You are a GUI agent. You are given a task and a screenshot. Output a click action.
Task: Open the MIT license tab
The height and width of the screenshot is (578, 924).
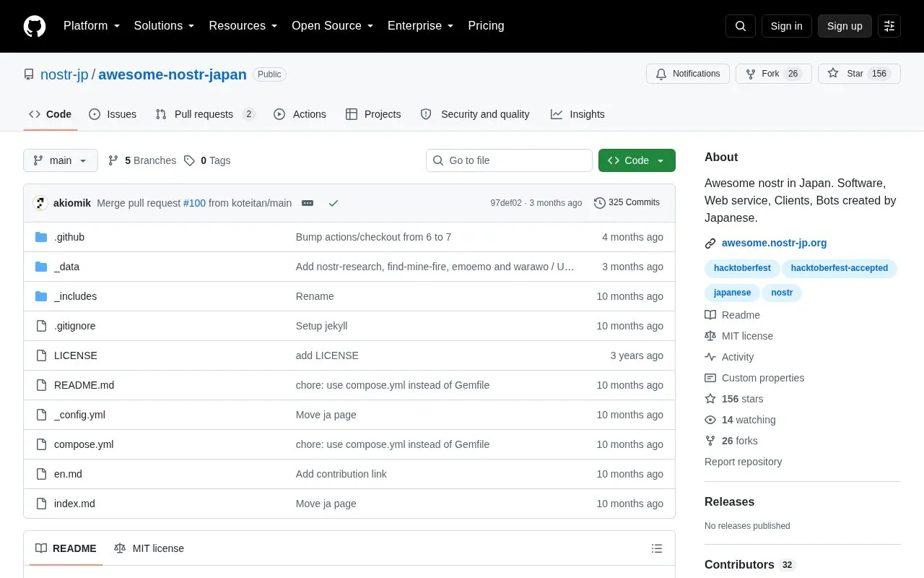point(149,548)
